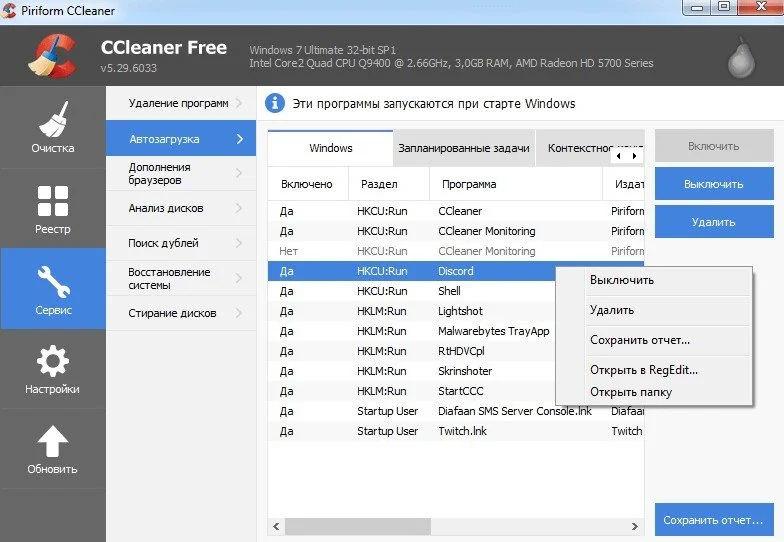The width and height of the screenshot is (784, 542).
Task: Select the Skrinshoter startup entry
Action: coord(412,371)
